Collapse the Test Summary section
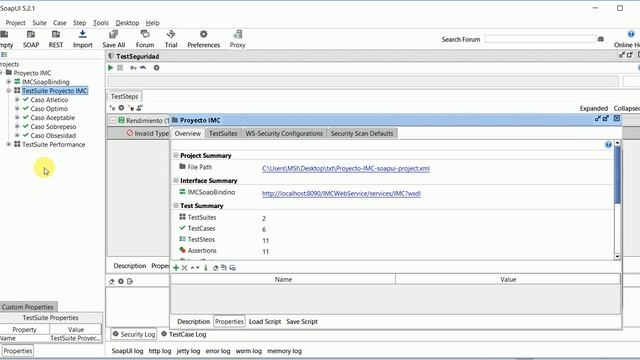 point(176,206)
